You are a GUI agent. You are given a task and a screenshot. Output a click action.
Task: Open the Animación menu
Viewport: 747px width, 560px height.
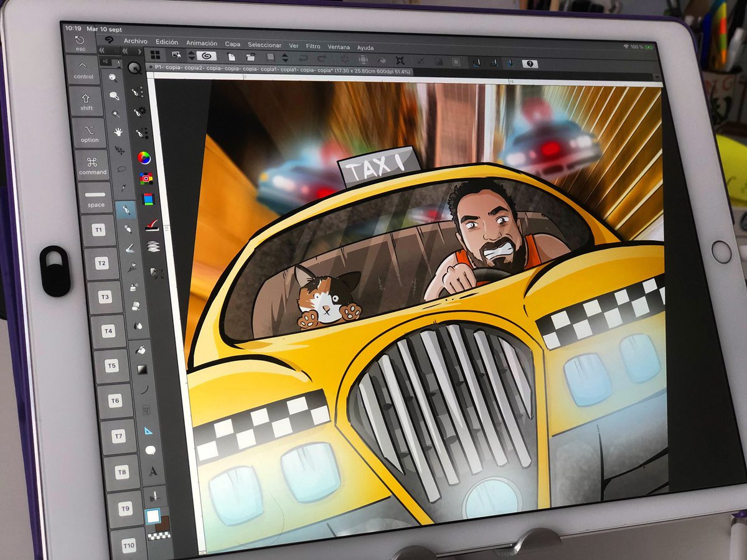202,43
